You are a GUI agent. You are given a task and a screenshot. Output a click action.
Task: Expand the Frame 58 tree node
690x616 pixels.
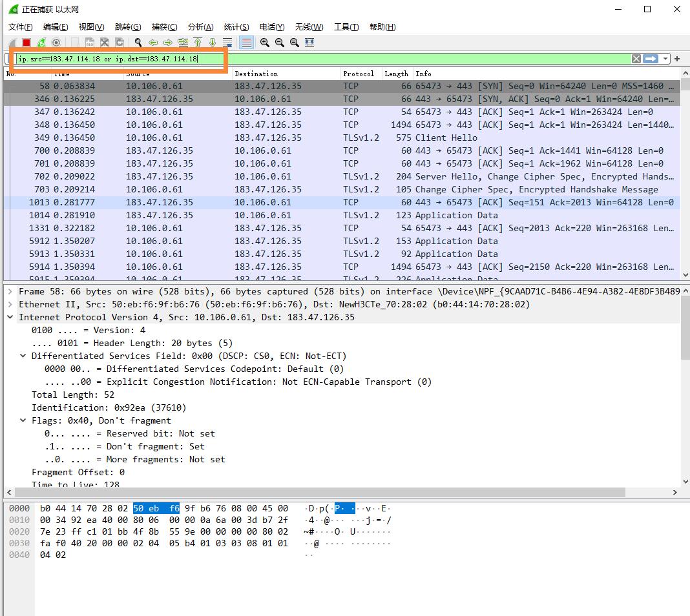[x=10, y=291]
